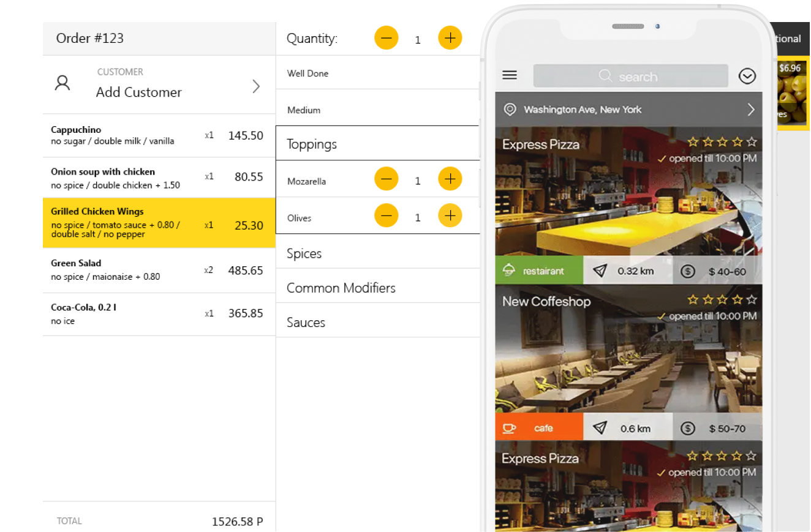Open the New Coffeshop card photo
Image resolution: width=811 pixels, height=532 pixels.
pyautogui.click(x=628, y=348)
